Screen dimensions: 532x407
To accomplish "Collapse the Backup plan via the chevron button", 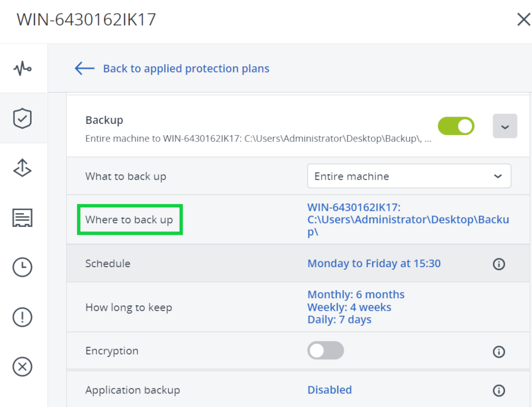I will (505, 126).
